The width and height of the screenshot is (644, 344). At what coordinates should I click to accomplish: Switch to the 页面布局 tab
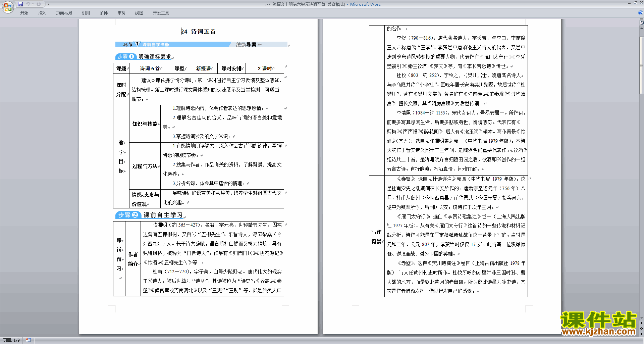tap(64, 13)
